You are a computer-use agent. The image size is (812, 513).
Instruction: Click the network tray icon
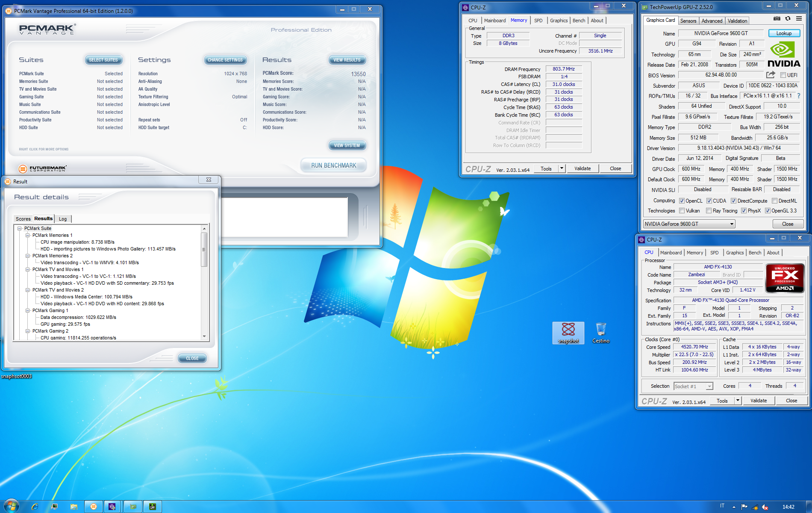[755, 507]
